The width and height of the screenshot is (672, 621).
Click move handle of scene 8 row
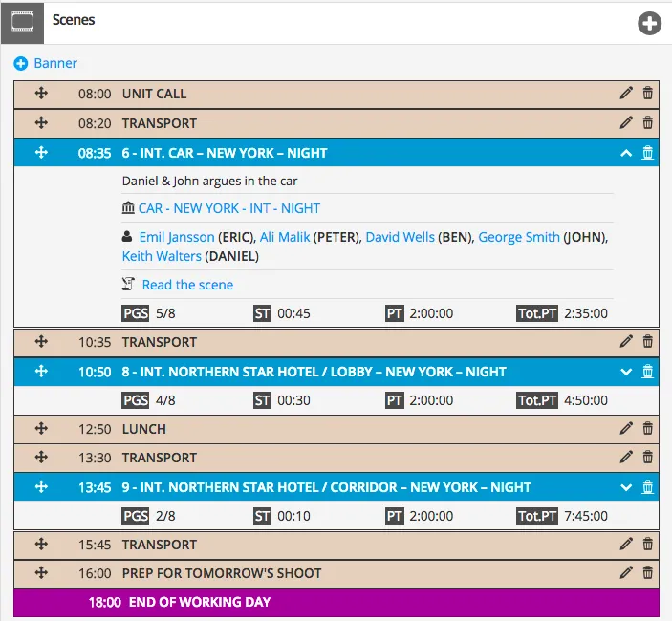coord(41,372)
